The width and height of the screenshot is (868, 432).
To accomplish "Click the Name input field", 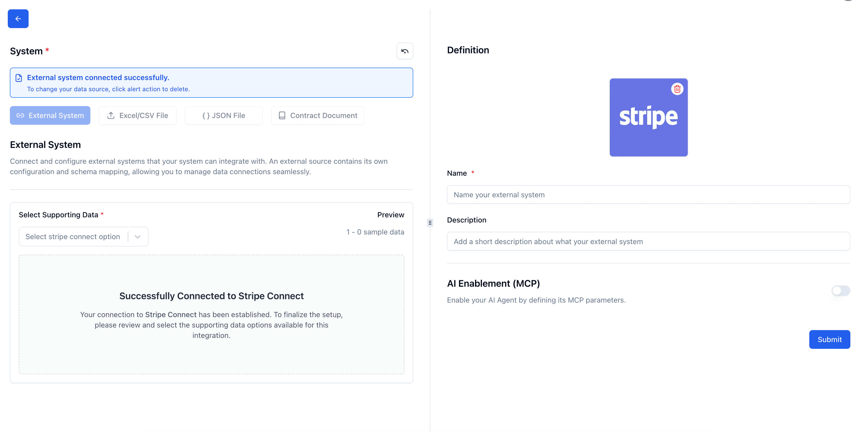I will coord(648,195).
